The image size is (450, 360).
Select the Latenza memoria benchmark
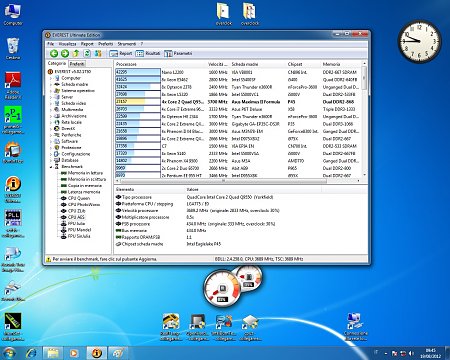[x=80, y=192]
